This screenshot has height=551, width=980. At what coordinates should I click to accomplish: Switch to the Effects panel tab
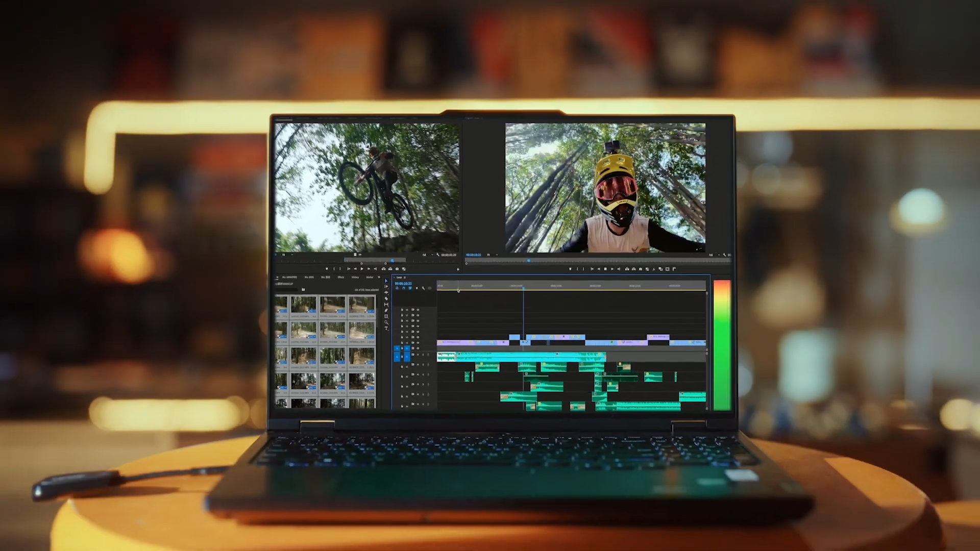pos(341,277)
